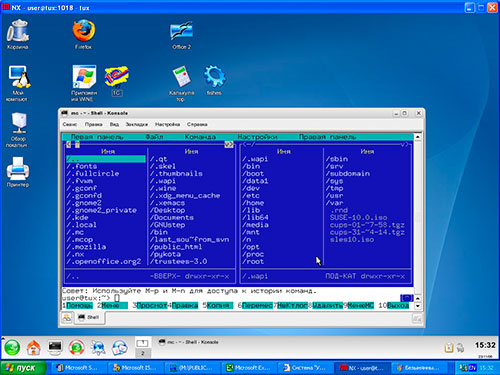Open Konsole Закладки (Bookmarks) menu
The height and width of the screenshot is (375, 500).
tap(137, 124)
